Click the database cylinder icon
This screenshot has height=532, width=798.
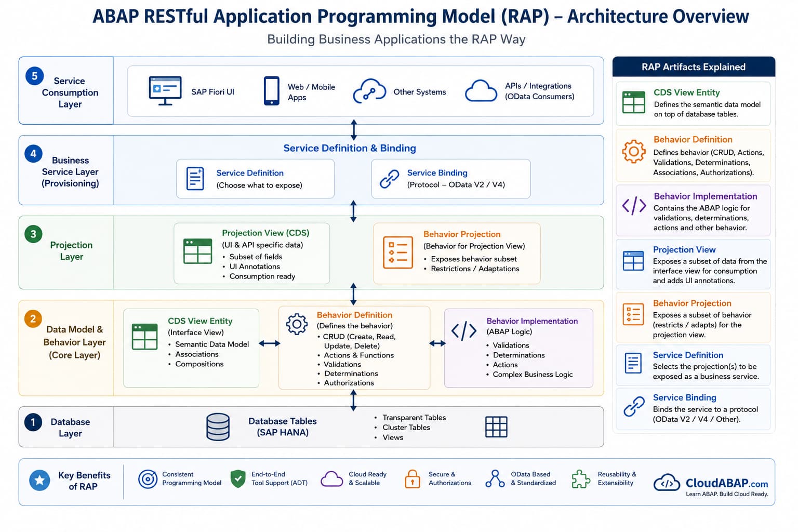218,427
